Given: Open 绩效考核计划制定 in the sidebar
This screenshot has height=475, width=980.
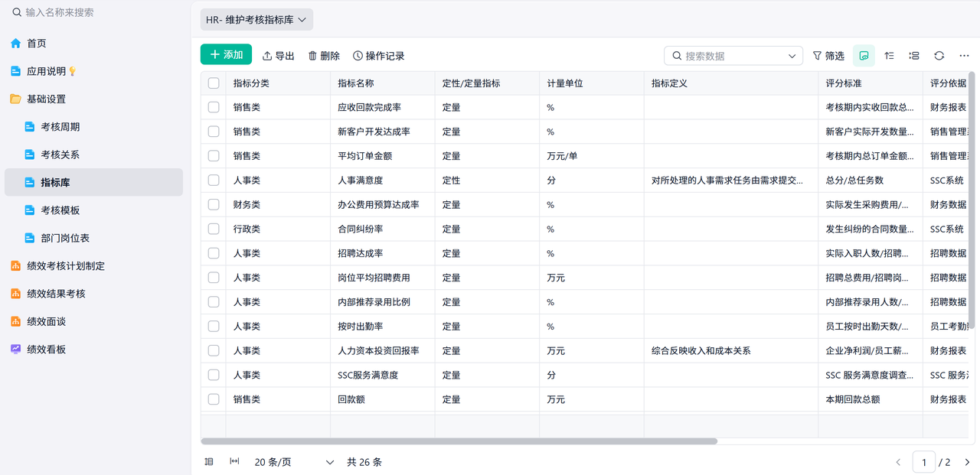Looking at the screenshot, I should click(x=93, y=266).
